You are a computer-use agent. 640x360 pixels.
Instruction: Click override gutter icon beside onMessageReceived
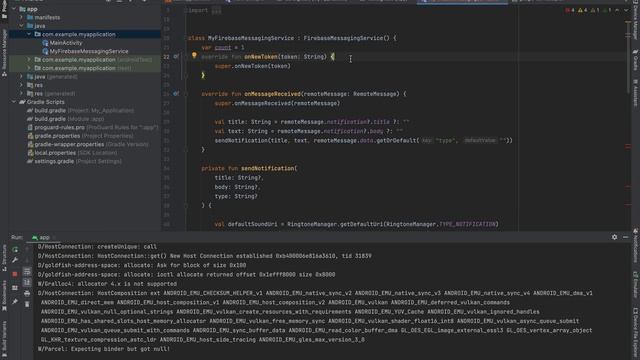[x=176, y=94]
